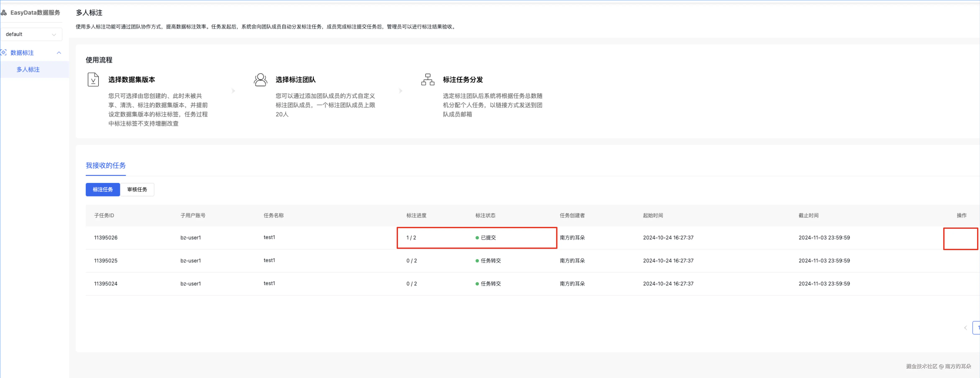Select the 标注任务 toggle button
The height and width of the screenshot is (378, 980).
103,189
